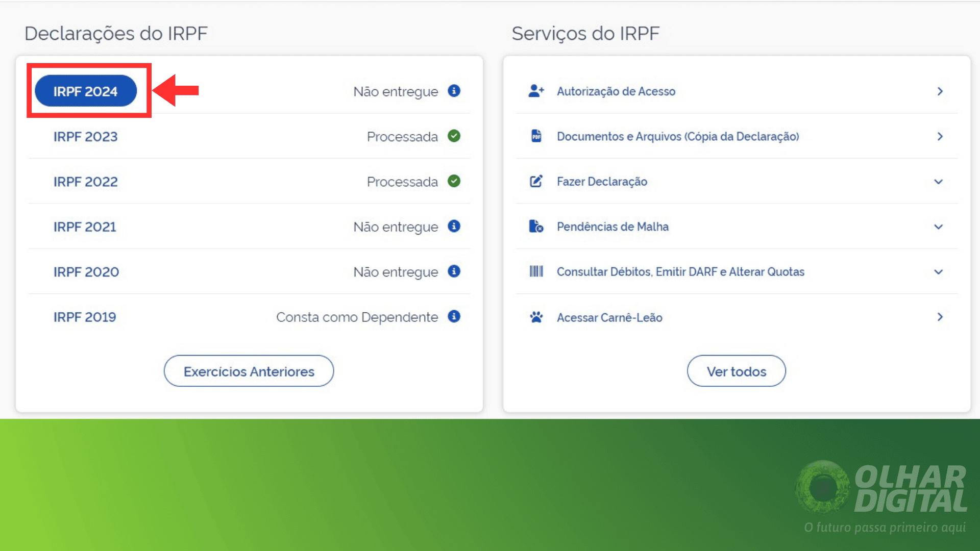Open Documentos e Arquivos (Cópia da Declaração) link
The height and width of the screenshot is (551, 980).
coord(678,136)
